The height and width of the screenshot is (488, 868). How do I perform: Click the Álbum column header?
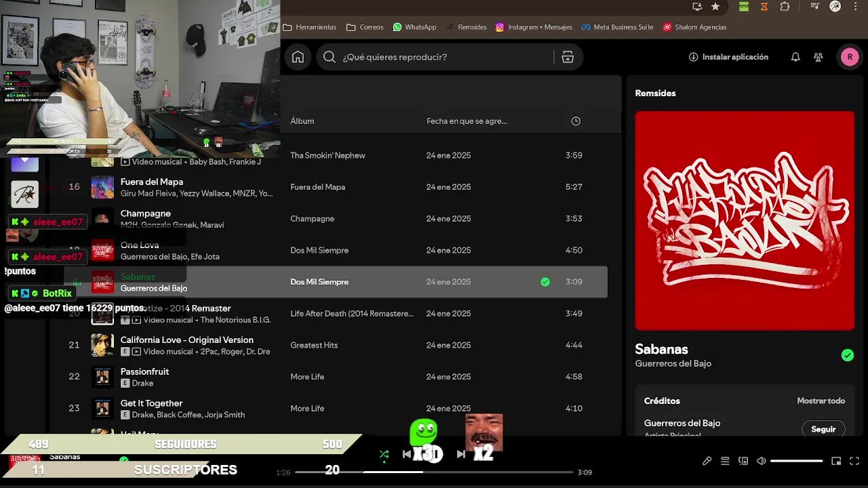pyautogui.click(x=302, y=121)
